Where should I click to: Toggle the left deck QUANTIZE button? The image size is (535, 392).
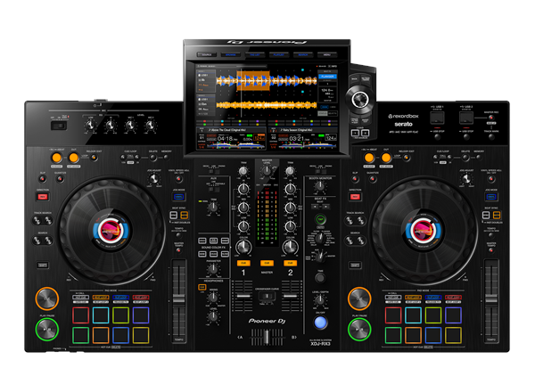click(x=60, y=178)
